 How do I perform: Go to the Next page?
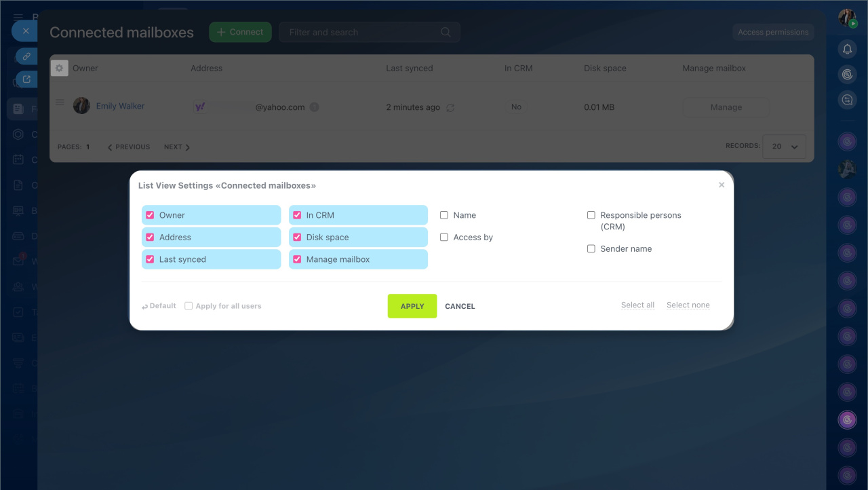(176, 147)
